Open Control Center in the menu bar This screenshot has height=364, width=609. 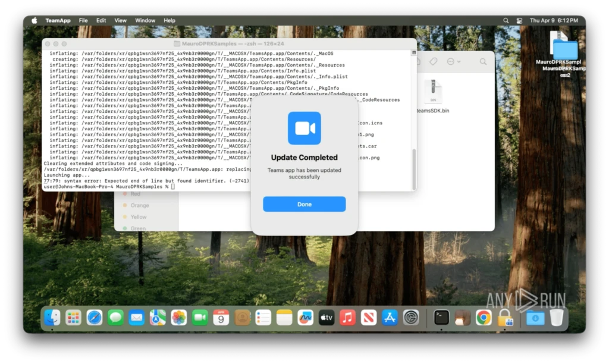click(x=519, y=20)
